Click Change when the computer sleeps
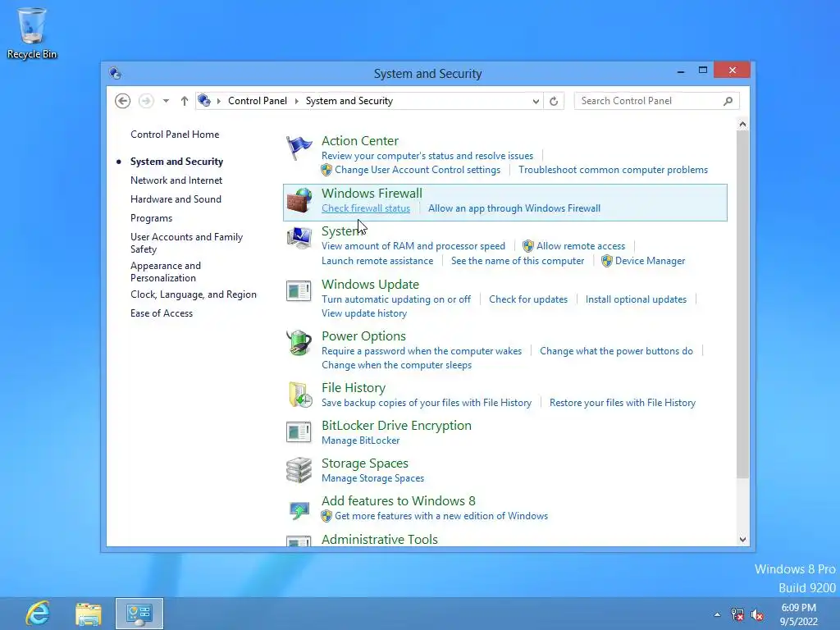This screenshot has width=840, height=630. click(x=396, y=365)
